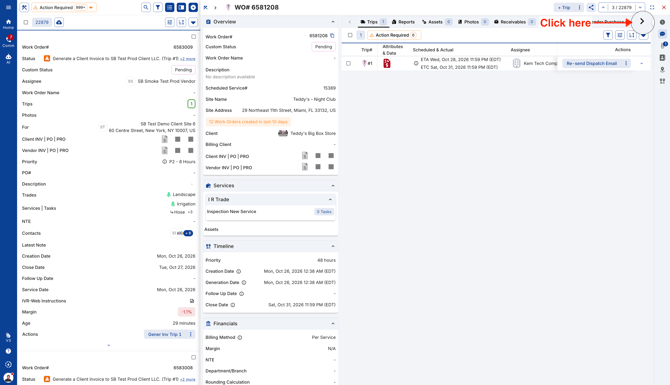Collapse the Overview section
The image size is (670, 385).
tap(333, 22)
